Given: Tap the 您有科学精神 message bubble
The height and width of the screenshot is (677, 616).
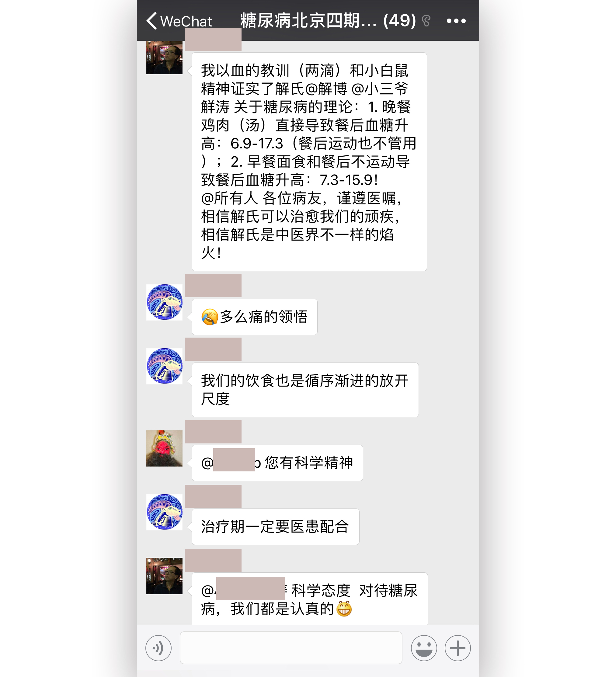Looking at the screenshot, I should click(277, 463).
